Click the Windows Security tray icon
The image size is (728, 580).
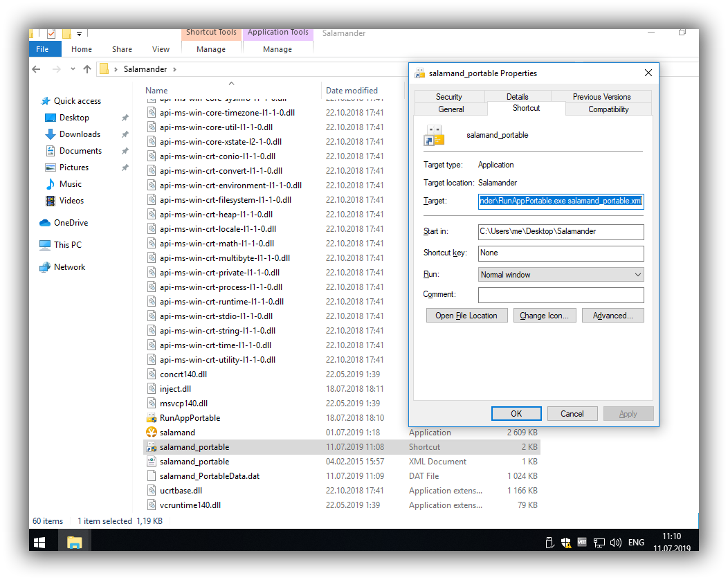click(x=565, y=543)
